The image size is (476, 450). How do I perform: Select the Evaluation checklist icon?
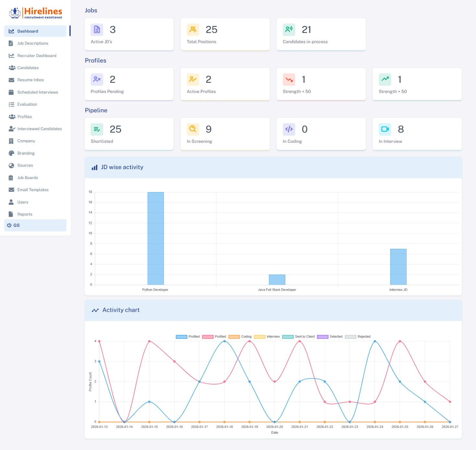(11, 104)
